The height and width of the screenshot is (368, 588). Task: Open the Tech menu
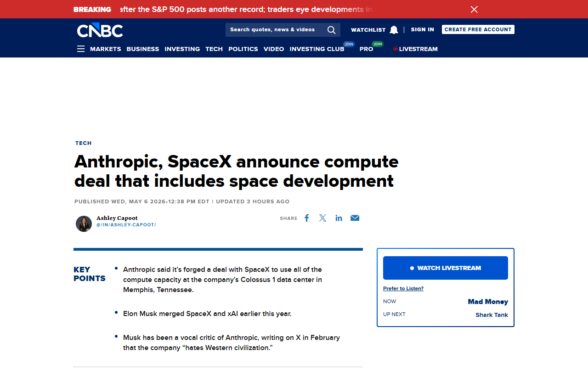click(214, 49)
